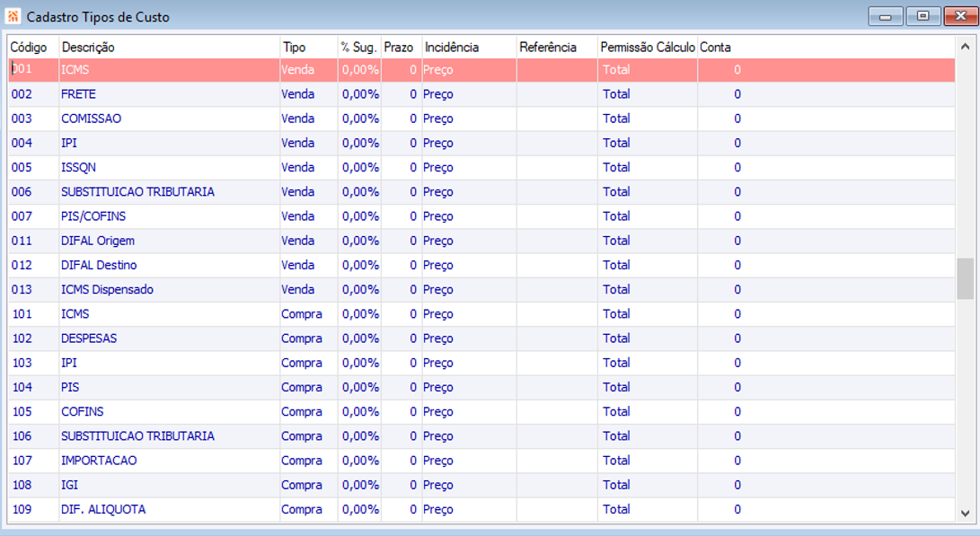
Task: Select the FRETE row
Action: (481, 94)
